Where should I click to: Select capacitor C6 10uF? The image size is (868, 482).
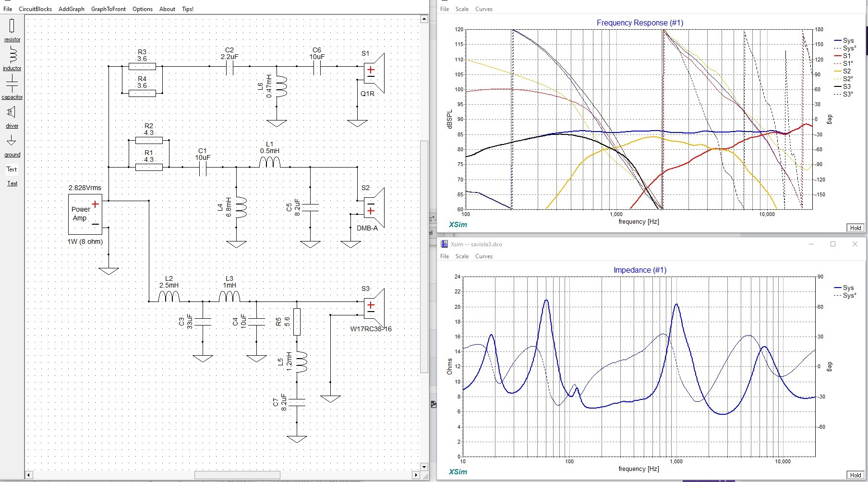[317, 66]
